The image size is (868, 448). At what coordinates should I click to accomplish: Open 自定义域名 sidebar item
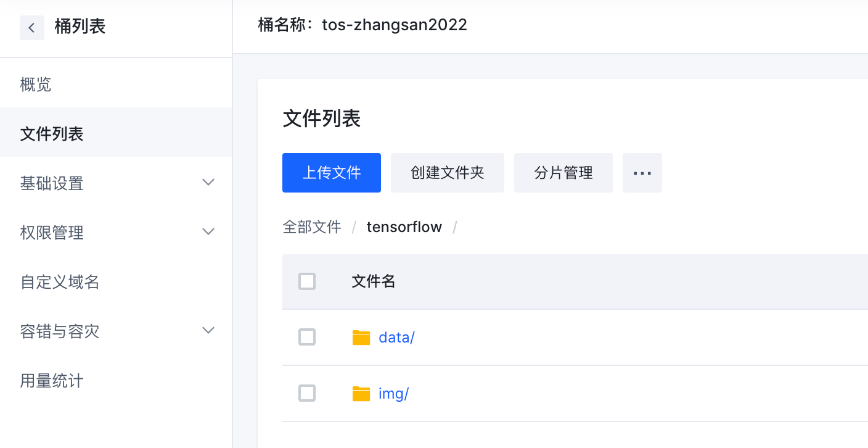click(60, 282)
